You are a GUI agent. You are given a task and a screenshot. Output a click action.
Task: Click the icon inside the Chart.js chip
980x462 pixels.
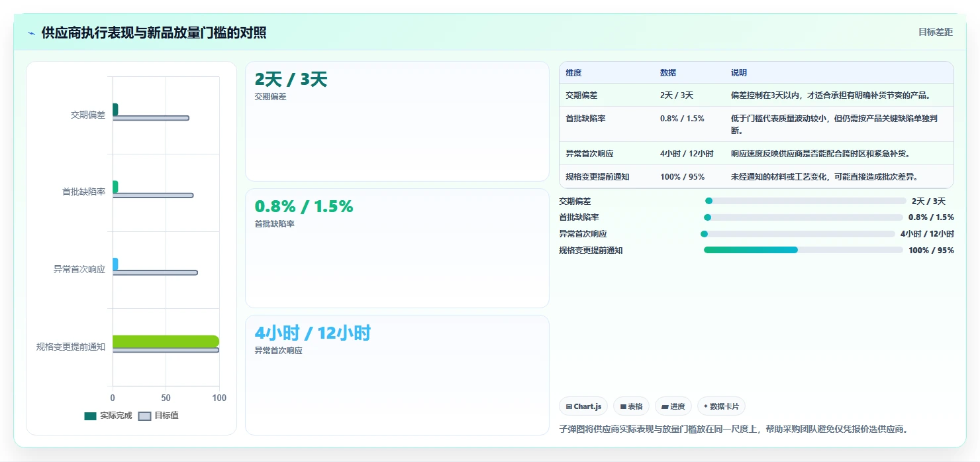click(569, 406)
